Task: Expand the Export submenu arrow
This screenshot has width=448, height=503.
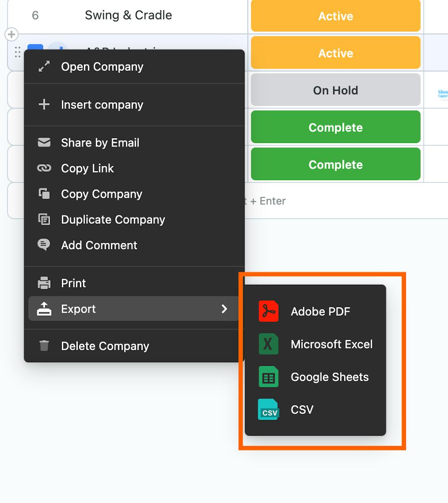Action: click(x=224, y=309)
